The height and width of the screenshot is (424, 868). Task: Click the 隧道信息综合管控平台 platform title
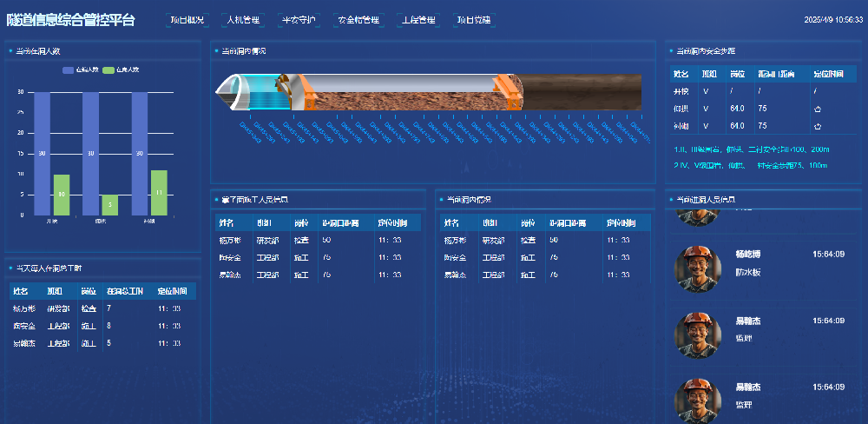70,19
